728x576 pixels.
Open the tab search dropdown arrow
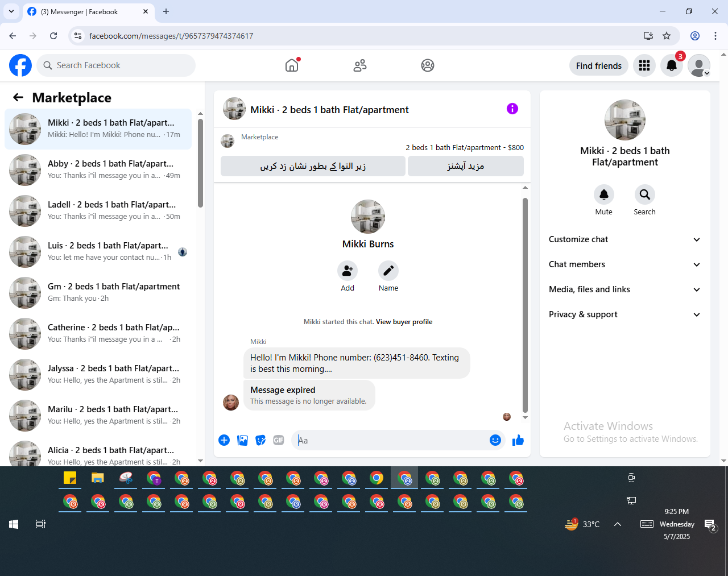[11, 11]
